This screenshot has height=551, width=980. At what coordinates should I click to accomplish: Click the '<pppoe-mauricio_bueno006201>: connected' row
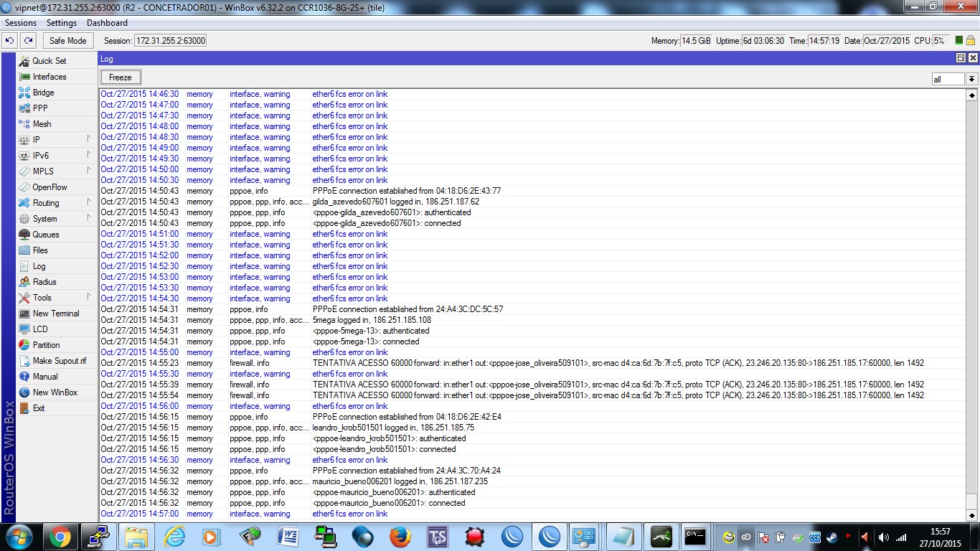532,503
